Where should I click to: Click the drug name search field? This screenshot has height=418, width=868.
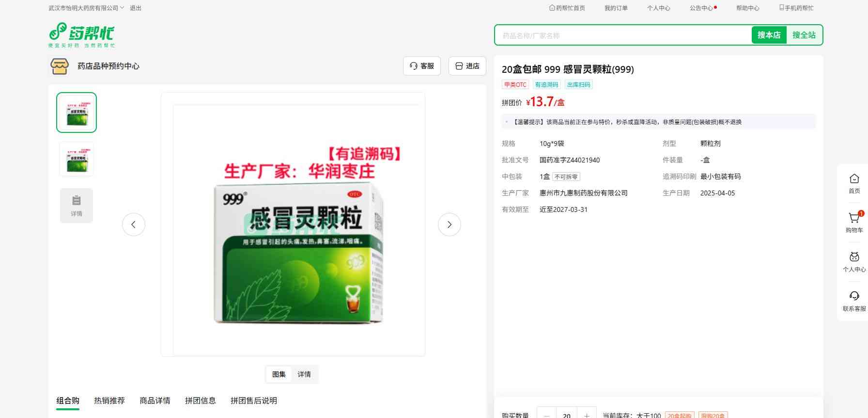(x=623, y=35)
